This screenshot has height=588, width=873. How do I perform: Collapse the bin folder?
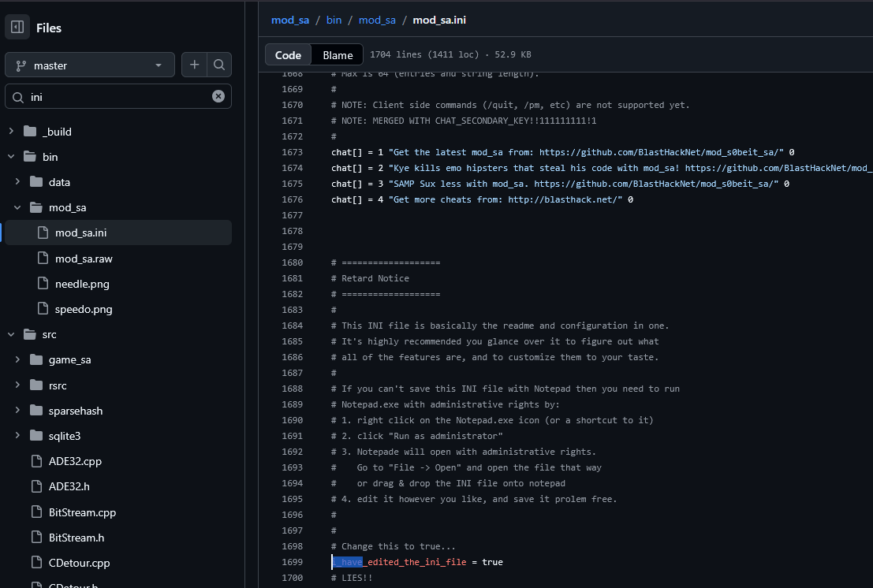[11, 157]
